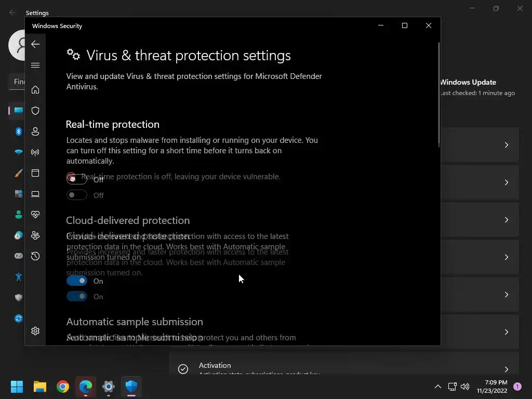Screen dimensions: 532x399
Task: Click the Find a setting search box
Action: pyautogui.click(x=17, y=82)
